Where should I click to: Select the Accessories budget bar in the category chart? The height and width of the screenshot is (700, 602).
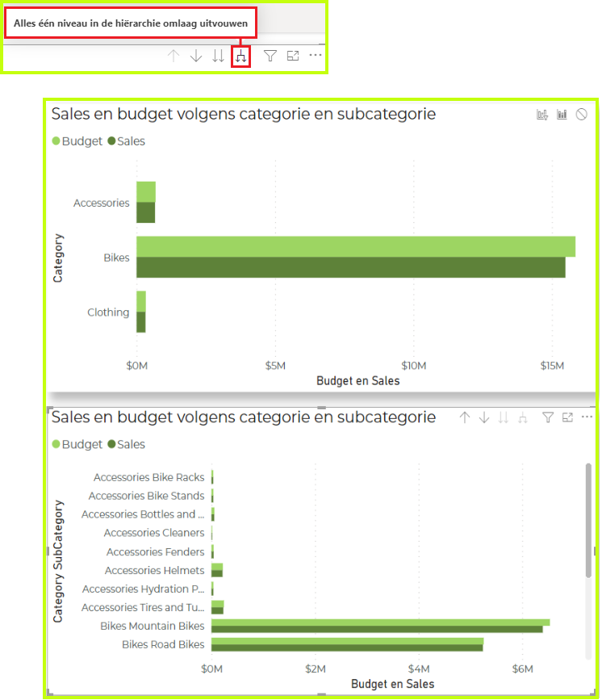tap(146, 192)
